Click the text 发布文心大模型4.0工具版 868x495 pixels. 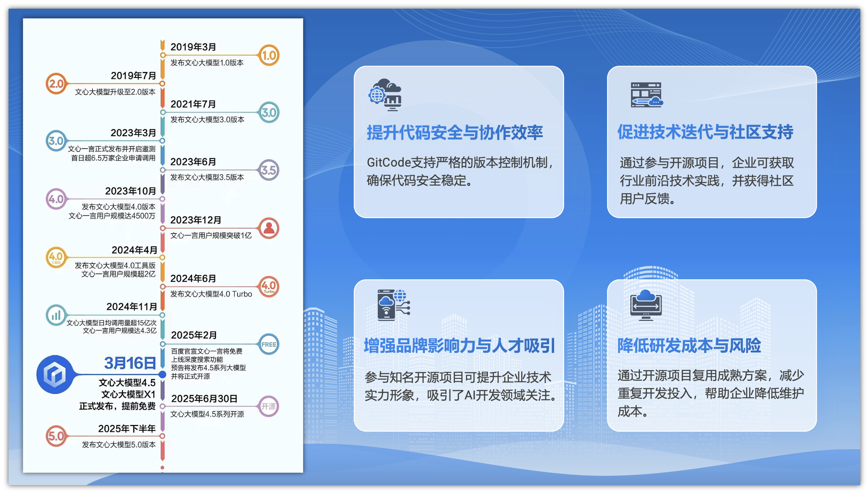(115, 265)
